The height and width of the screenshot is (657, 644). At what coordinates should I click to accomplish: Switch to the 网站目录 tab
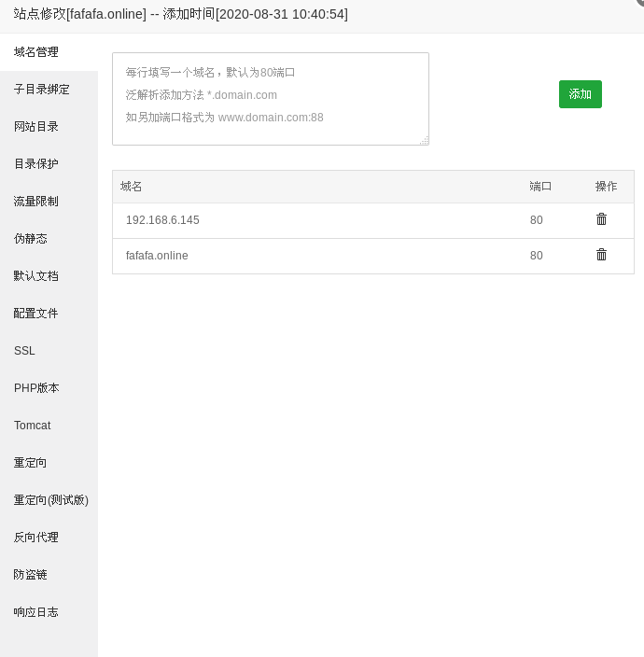click(x=49, y=127)
